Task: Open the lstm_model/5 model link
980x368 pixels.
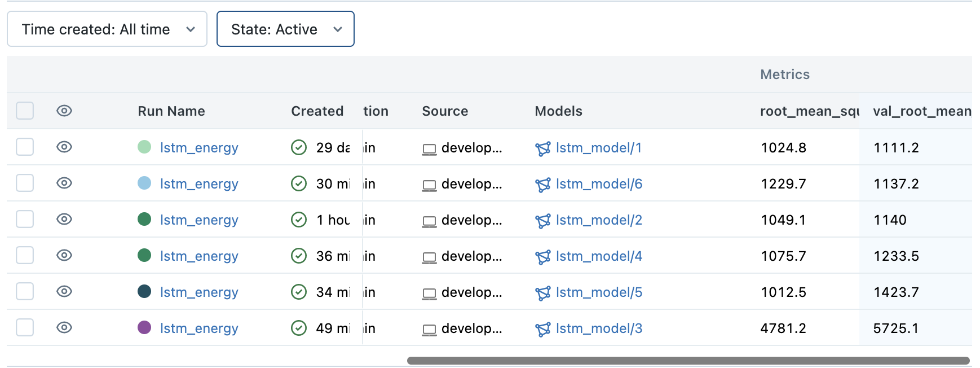Action: coord(599,292)
